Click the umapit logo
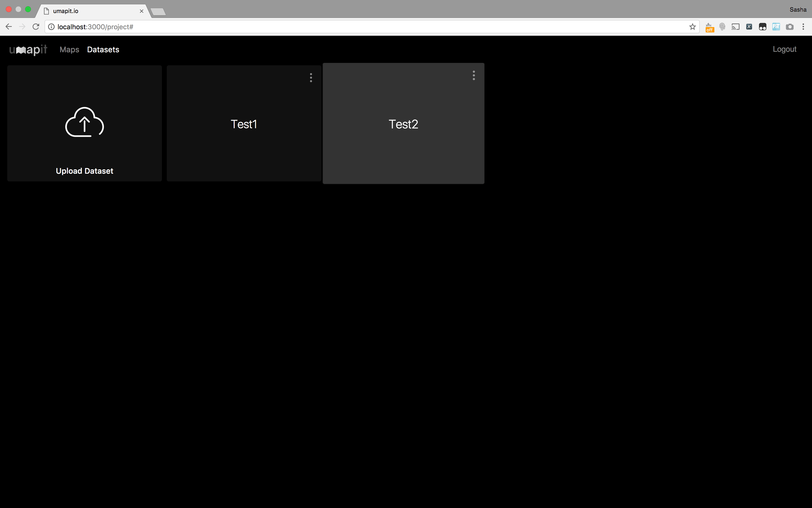The height and width of the screenshot is (508, 812). (28, 50)
